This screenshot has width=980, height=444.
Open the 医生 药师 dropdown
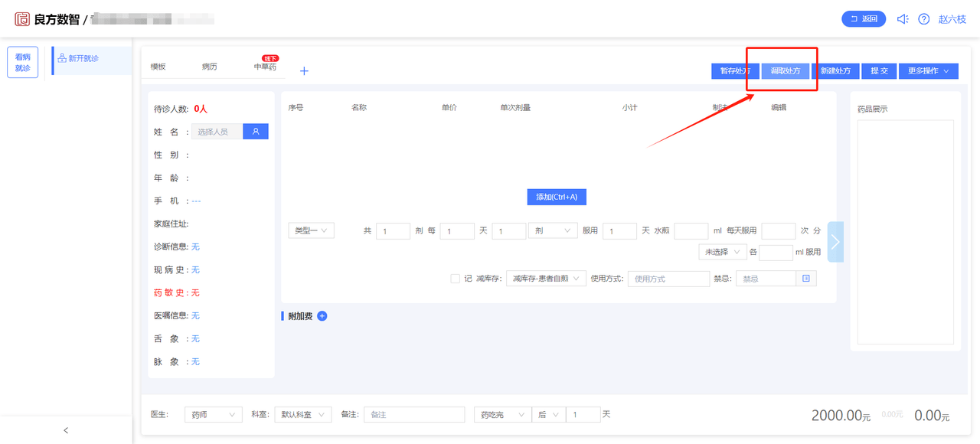pyautogui.click(x=214, y=414)
